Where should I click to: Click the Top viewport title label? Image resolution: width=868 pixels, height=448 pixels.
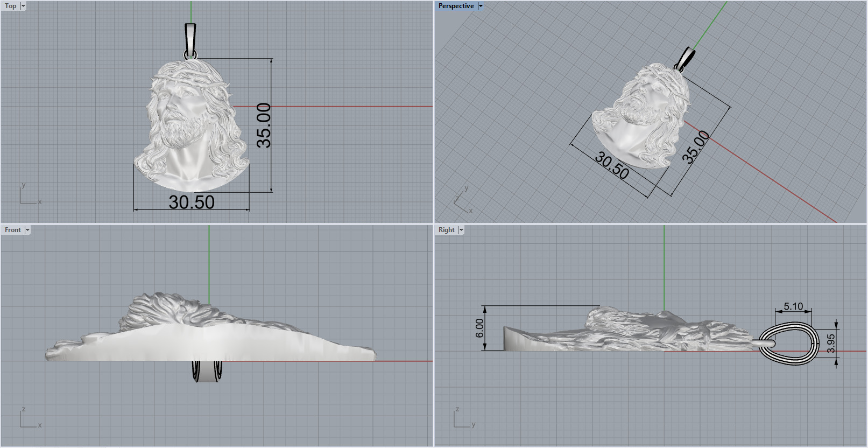pos(10,6)
